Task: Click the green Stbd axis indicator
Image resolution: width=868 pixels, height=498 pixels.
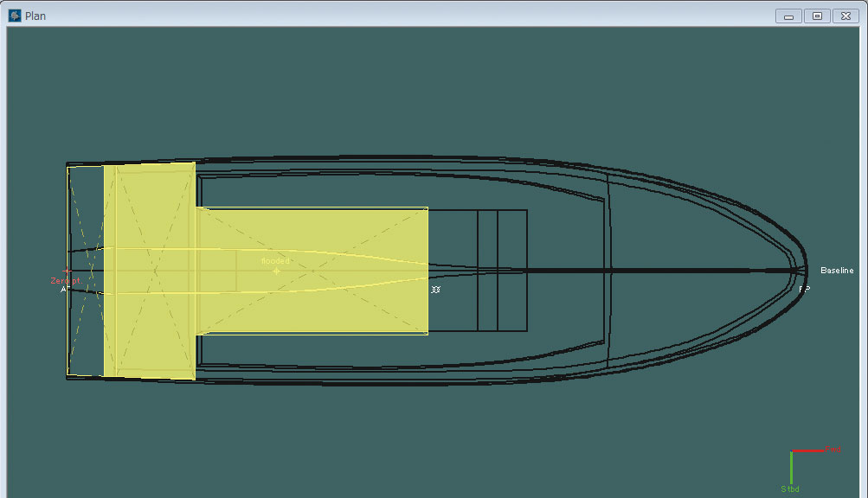Action: pyautogui.click(x=791, y=471)
